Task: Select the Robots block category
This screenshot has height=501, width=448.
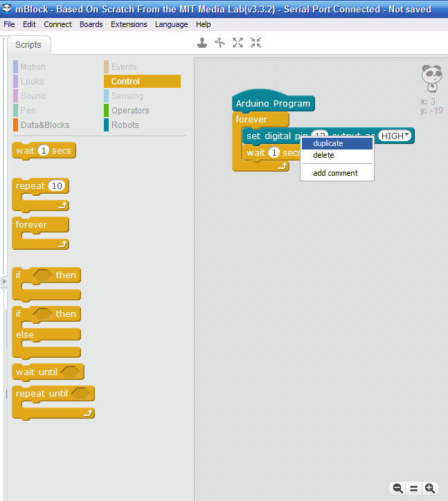Action: pyautogui.click(x=125, y=125)
